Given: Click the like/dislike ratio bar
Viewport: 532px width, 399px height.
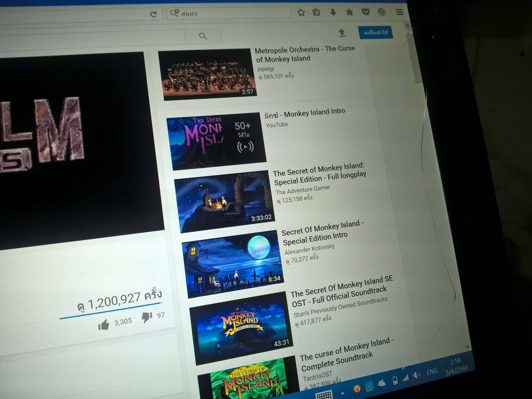Looking at the screenshot, I should (111, 310).
